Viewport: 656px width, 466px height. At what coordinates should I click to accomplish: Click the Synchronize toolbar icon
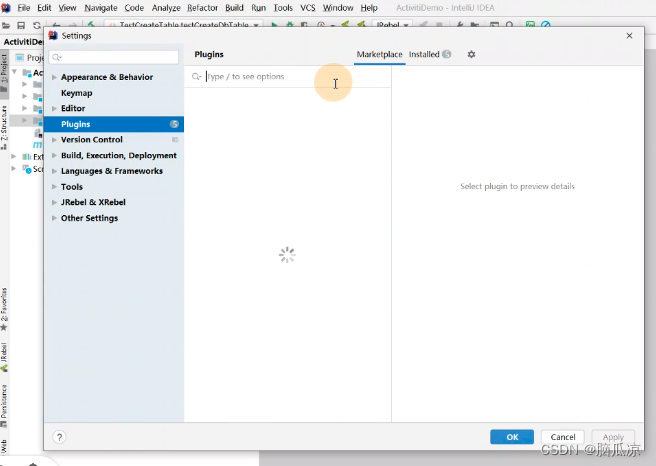[x=37, y=25]
